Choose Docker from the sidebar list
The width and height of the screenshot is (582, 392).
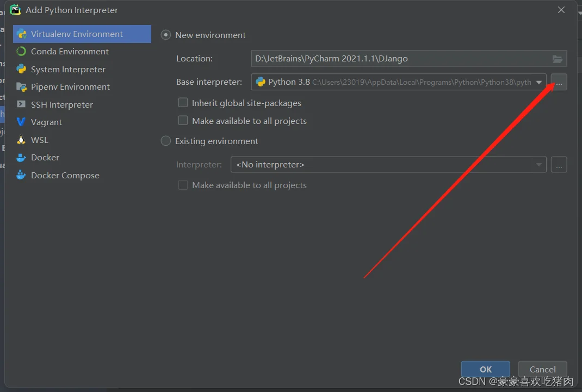(82, 157)
